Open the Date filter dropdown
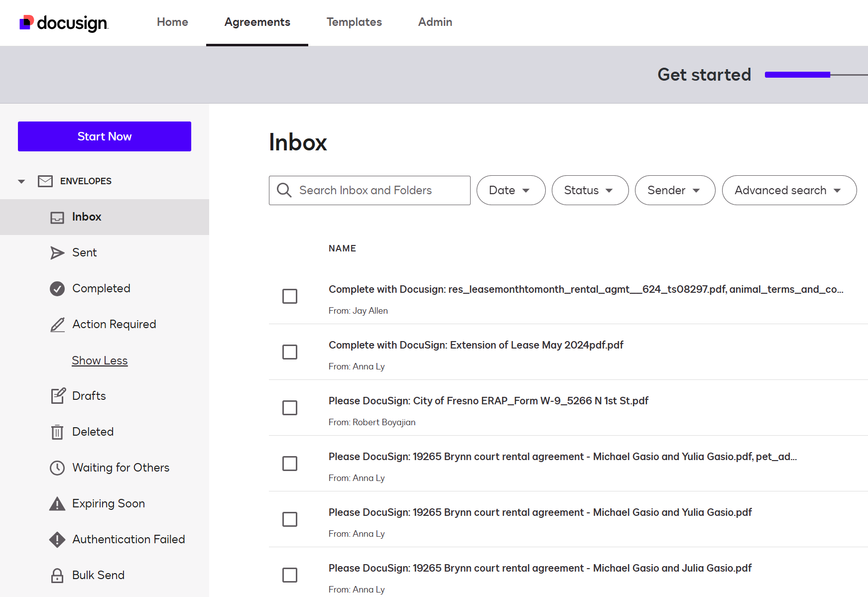The width and height of the screenshot is (868, 597). (x=511, y=190)
